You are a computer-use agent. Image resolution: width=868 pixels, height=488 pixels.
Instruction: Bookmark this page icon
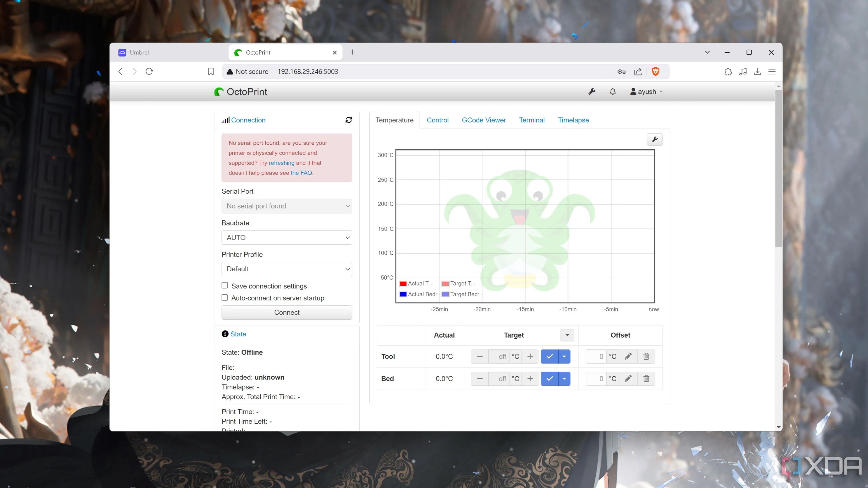tap(211, 71)
